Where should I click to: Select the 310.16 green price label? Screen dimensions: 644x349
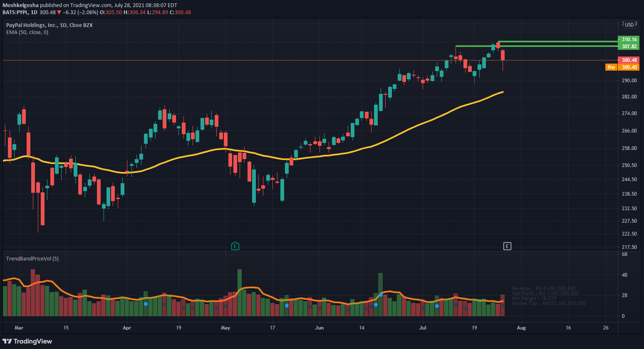(x=629, y=39)
